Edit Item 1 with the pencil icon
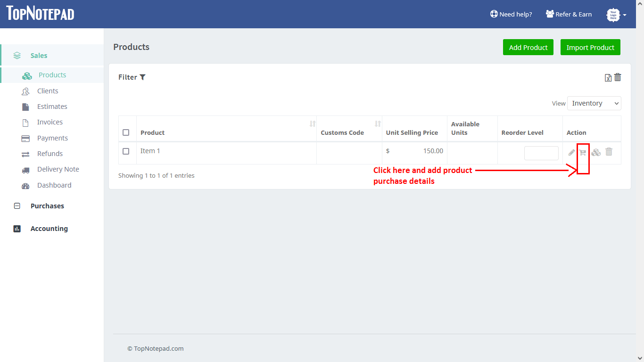 coord(572,152)
